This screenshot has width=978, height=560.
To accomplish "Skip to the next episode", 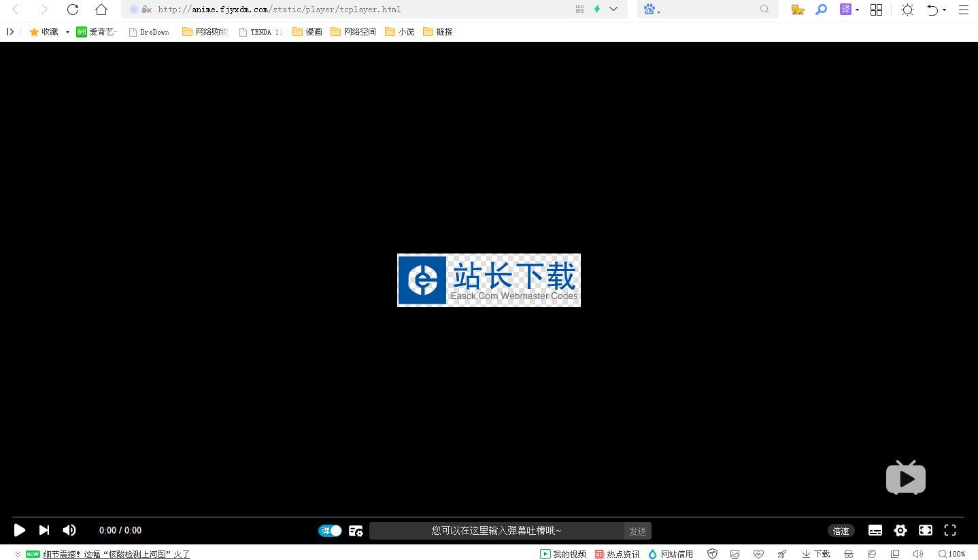I will (44, 530).
